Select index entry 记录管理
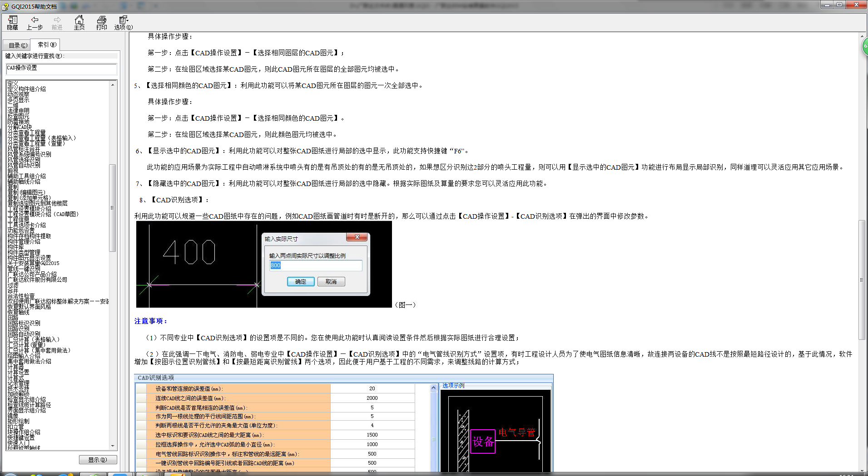This screenshot has width=868, height=476. point(18,383)
